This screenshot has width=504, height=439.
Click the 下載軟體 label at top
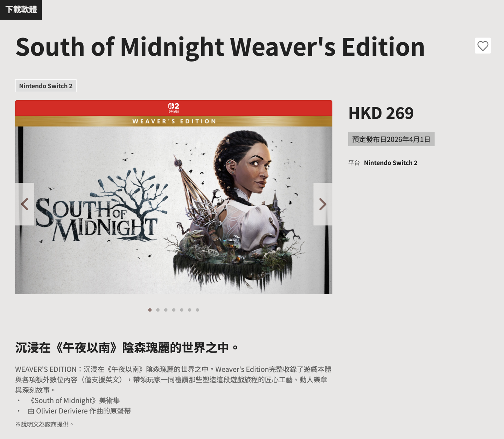21,10
